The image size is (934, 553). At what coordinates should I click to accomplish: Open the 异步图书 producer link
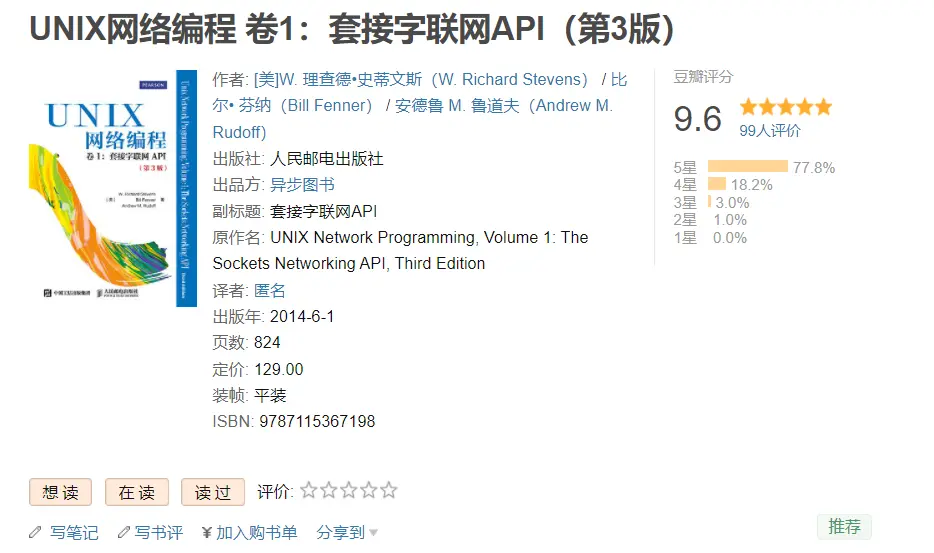pos(302,185)
